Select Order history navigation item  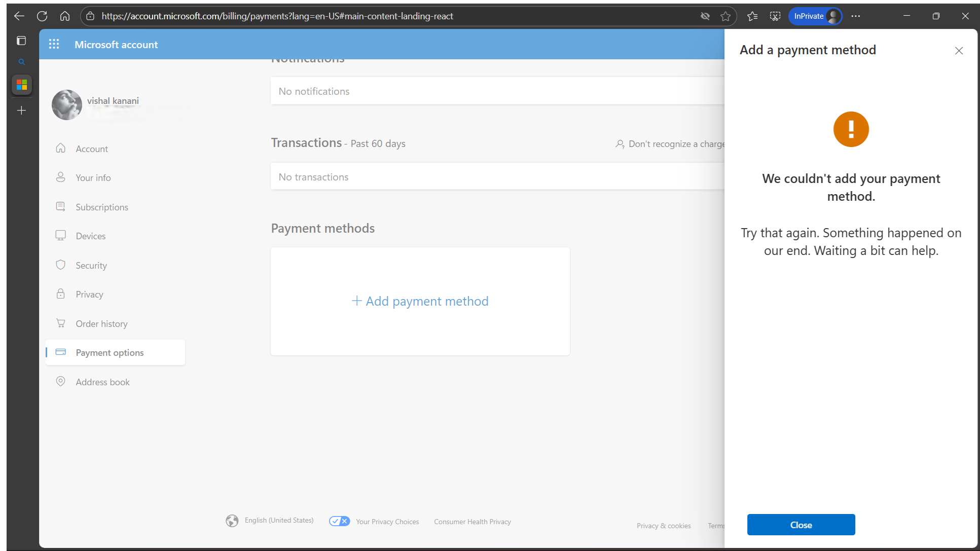(101, 323)
